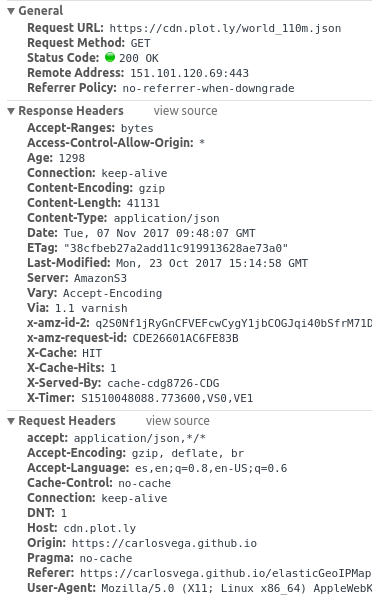The image size is (372, 616).
Task: Click the Request Headers heading
Action: [x=67, y=421]
